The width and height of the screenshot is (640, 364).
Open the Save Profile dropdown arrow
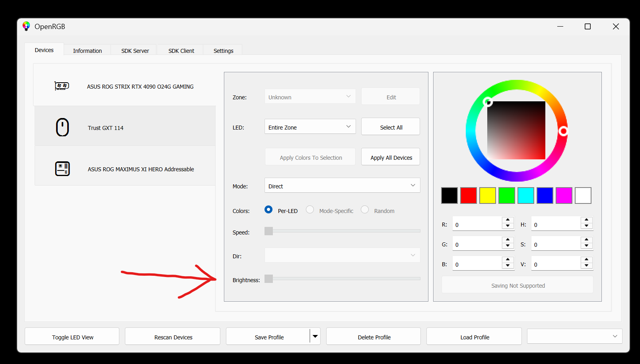315,336
